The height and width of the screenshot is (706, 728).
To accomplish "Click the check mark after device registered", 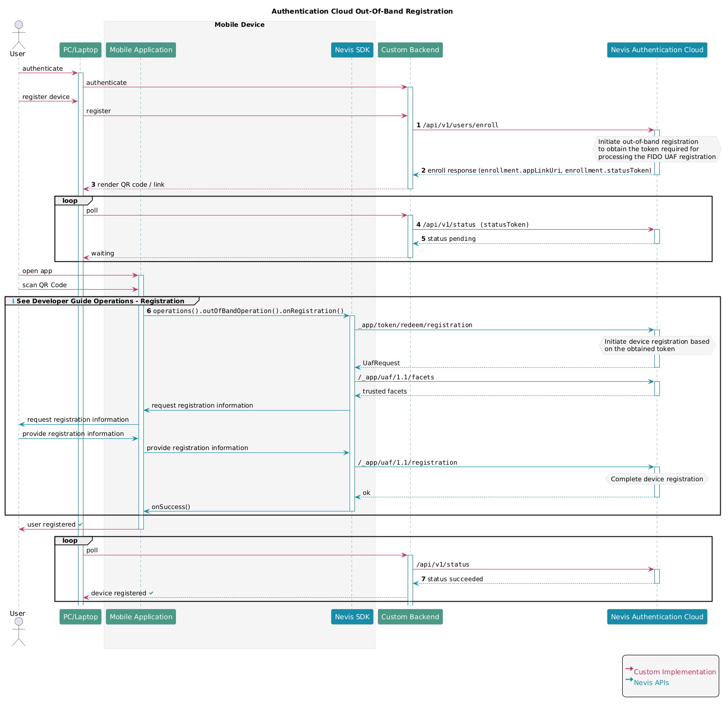I will [x=151, y=593].
